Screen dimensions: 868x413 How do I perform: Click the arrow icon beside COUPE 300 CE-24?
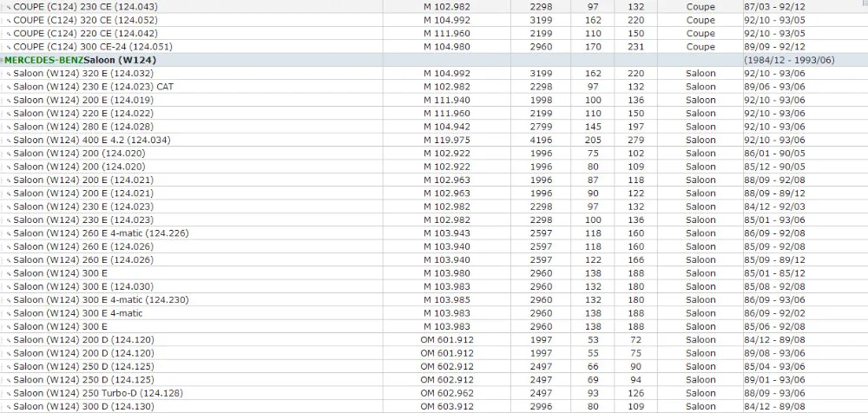[9, 47]
